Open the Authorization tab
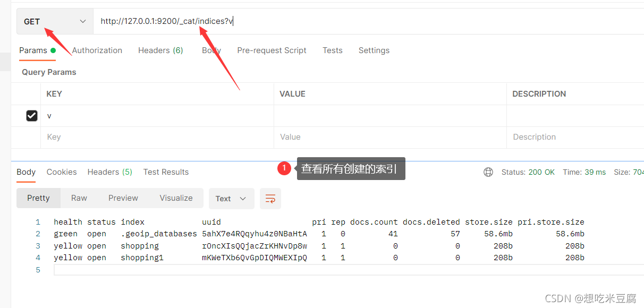644x308 pixels. (97, 50)
